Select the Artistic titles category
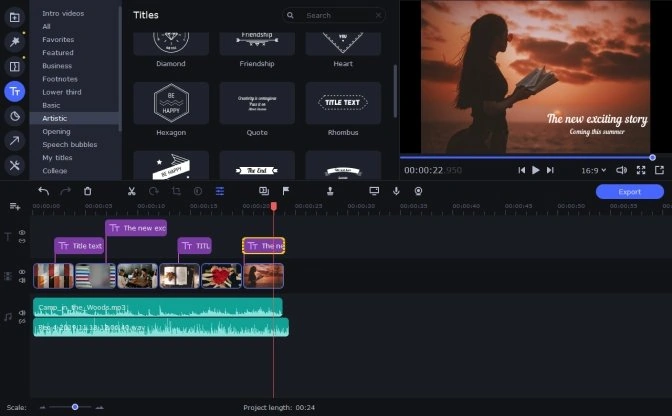672x416 pixels. (74, 118)
